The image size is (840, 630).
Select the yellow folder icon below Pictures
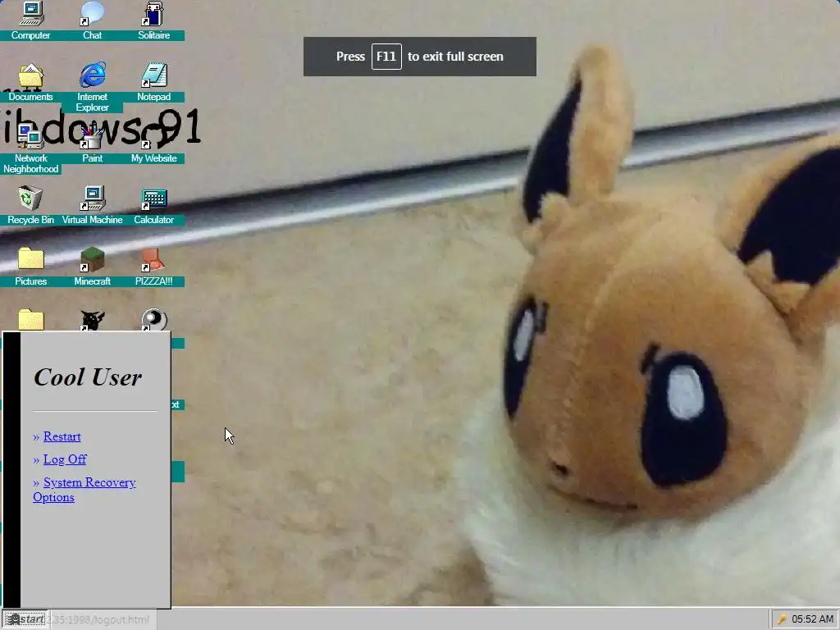[x=30, y=321]
